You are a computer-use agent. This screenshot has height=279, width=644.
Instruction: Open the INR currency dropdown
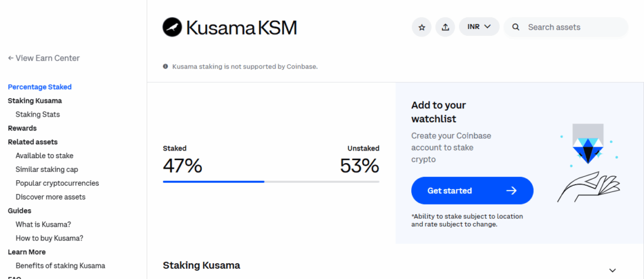[479, 27]
